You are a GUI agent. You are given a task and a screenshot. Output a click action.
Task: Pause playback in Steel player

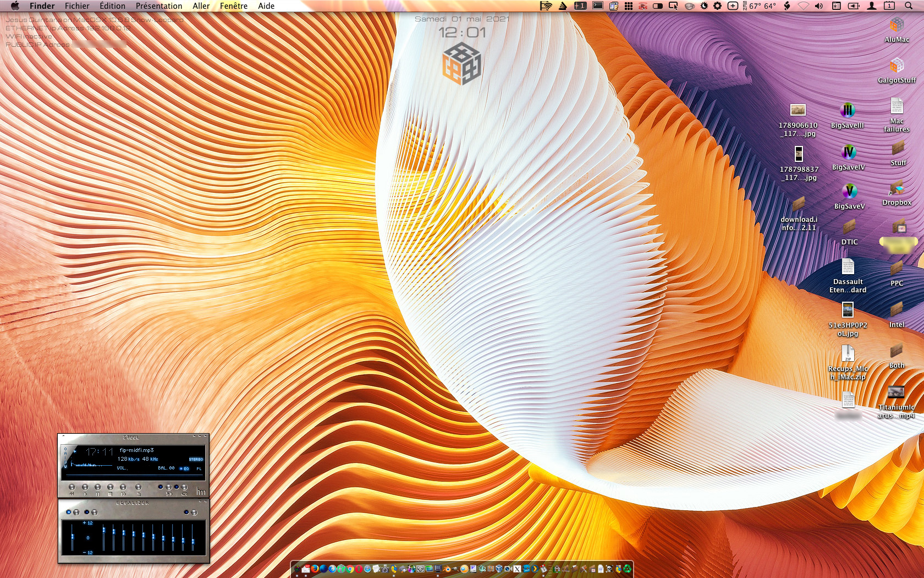click(x=97, y=487)
